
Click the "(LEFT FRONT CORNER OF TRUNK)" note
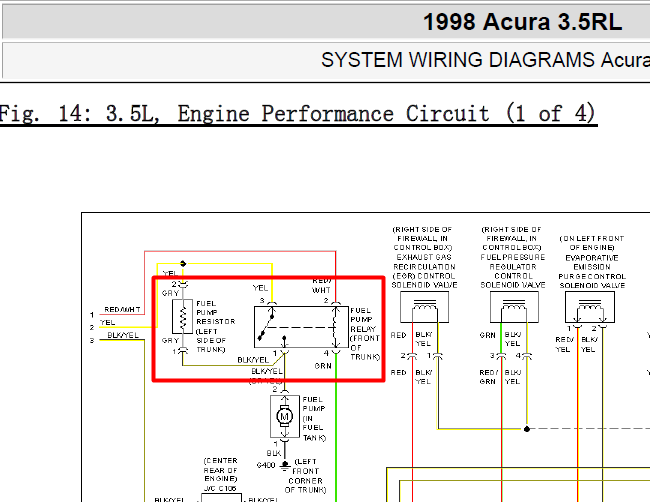[306, 475]
